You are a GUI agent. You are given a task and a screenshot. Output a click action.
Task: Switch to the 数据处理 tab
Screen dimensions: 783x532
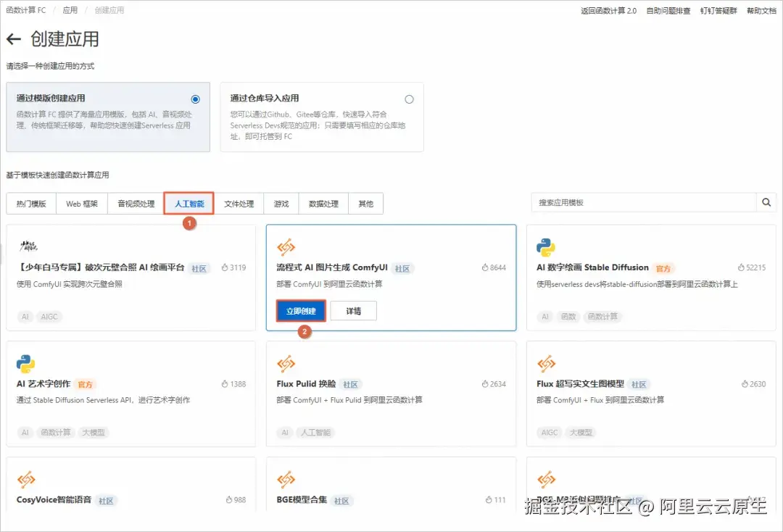(323, 203)
